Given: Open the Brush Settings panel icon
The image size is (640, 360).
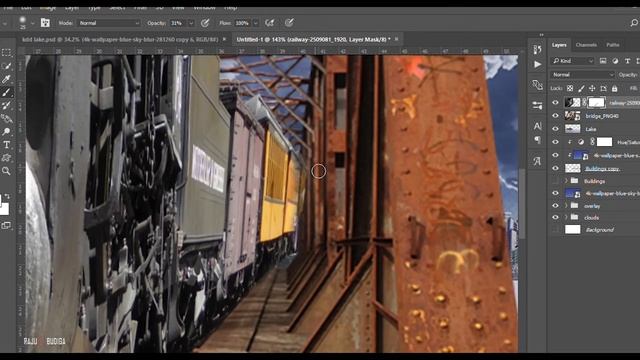Looking at the screenshot, I should pyautogui.click(x=537, y=85).
